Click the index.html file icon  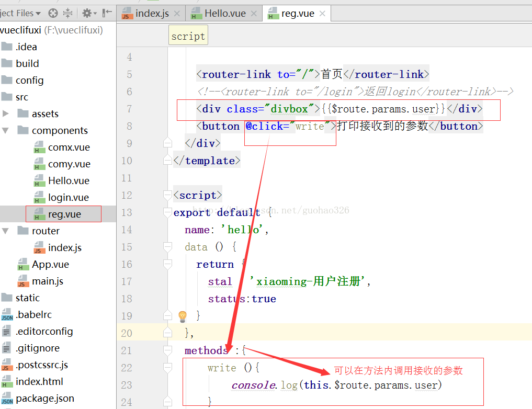point(7,381)
